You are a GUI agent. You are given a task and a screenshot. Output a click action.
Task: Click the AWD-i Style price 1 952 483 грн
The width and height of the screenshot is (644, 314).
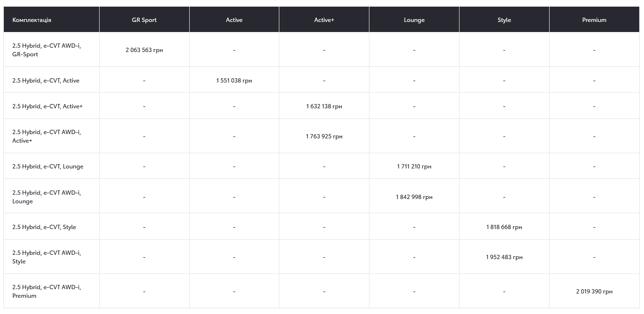(x=504, y=257)
